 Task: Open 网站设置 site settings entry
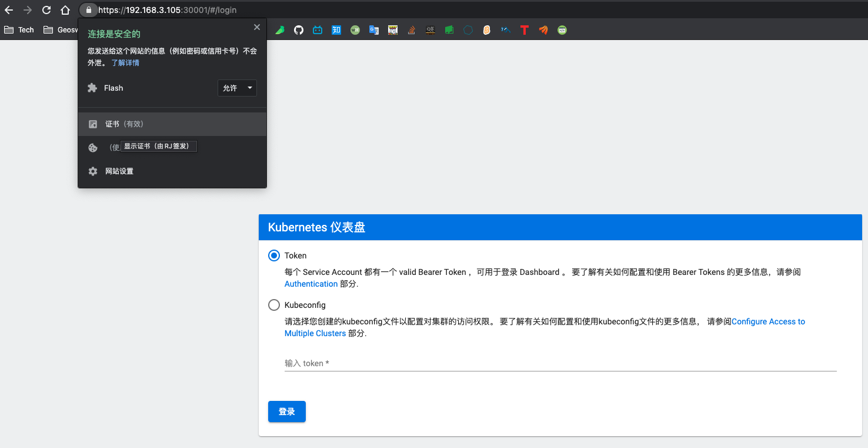pyautogui.click(x=172, y=171)
